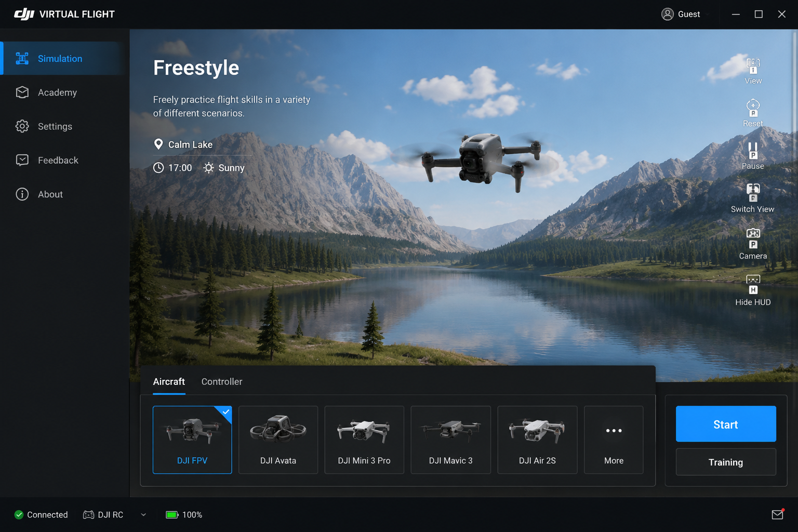Click the Camera shortcut icon
This screenshot has width=798, height=532.
pos(753,239)
